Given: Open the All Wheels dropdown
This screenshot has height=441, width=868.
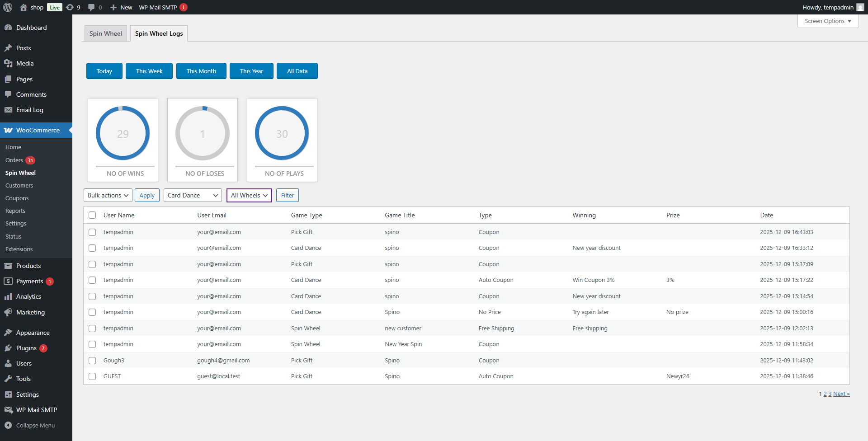Looking at the screenshot, I should 249,195.
